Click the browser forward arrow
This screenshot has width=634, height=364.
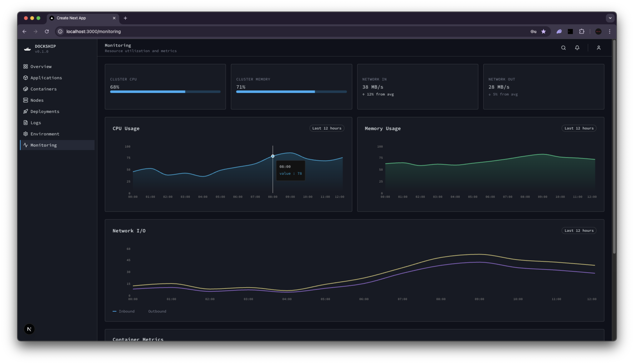coord(36,32)
